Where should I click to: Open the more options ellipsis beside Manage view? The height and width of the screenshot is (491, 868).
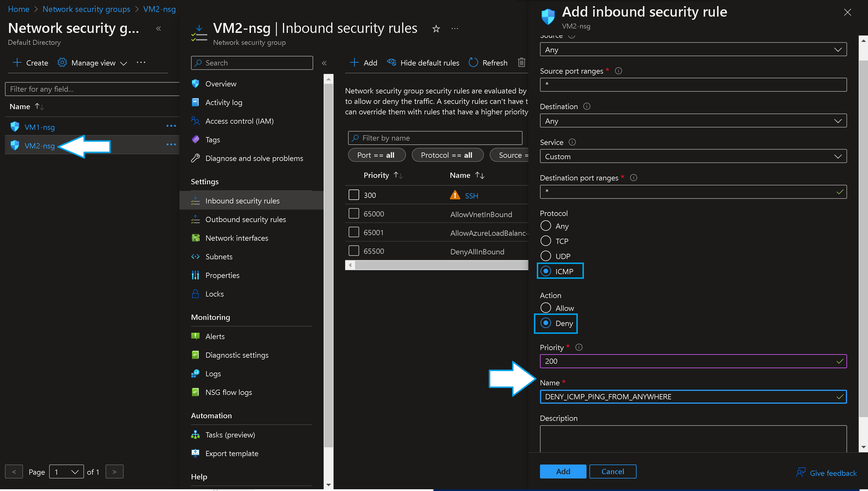(x=141, y=62)
